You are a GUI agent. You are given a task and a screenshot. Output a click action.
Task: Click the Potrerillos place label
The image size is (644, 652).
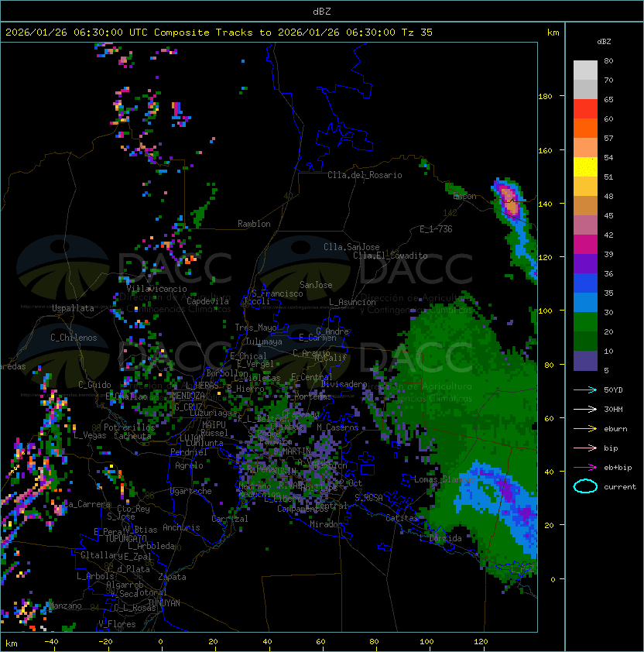point(129,427)
